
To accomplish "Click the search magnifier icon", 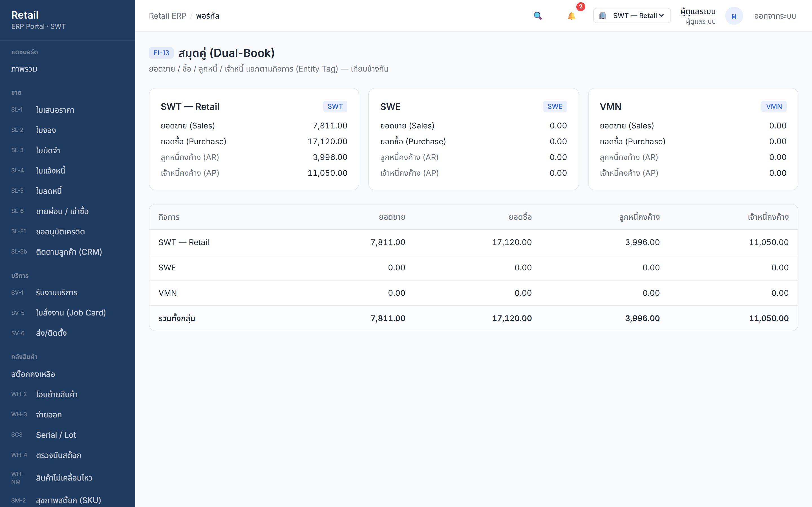I will pos(538,16).
